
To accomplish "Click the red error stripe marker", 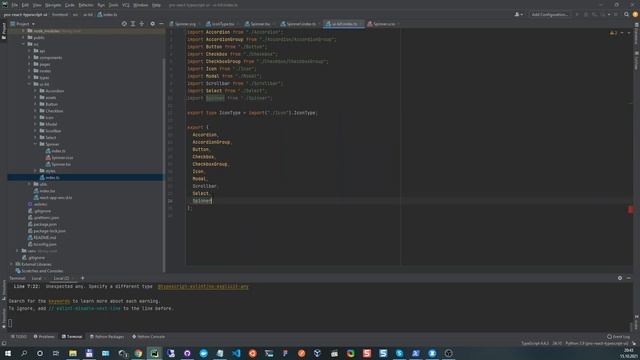I will coord(631,209).
